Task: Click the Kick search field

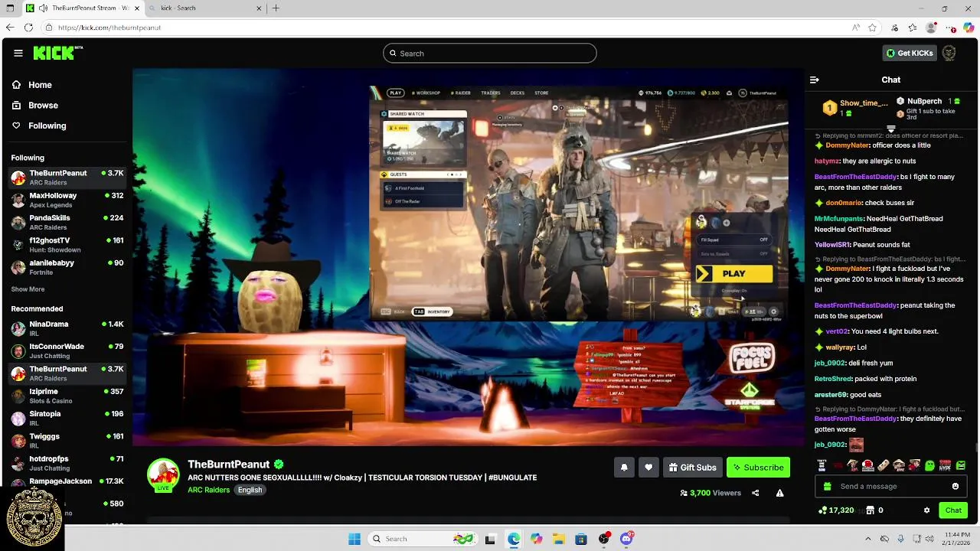Action: [x=490, y=53]
